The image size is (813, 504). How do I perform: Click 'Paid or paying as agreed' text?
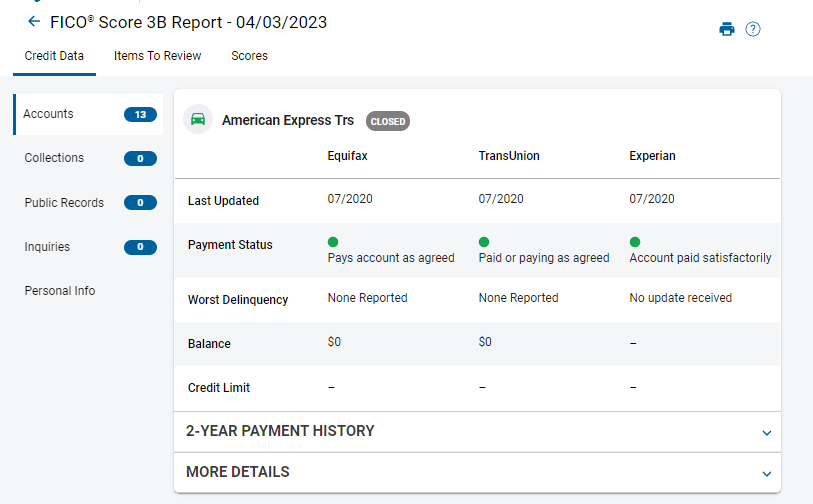(544, 258)
